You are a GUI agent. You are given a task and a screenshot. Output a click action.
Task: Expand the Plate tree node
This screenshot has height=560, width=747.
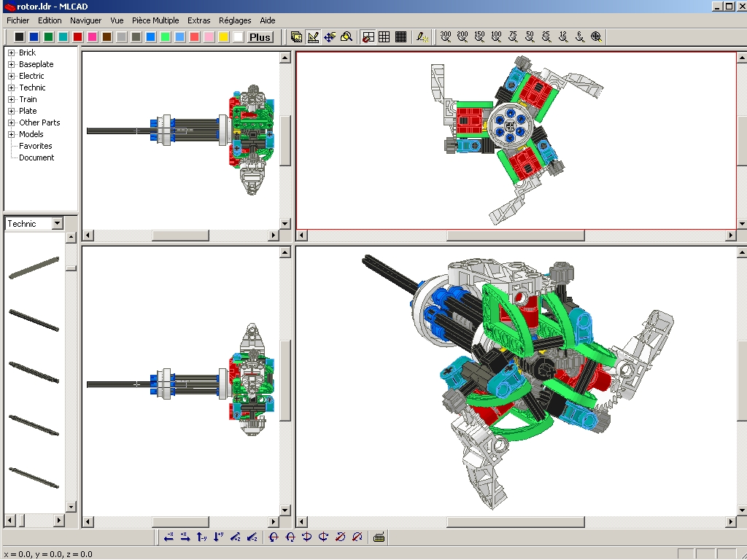click(12, 111)
